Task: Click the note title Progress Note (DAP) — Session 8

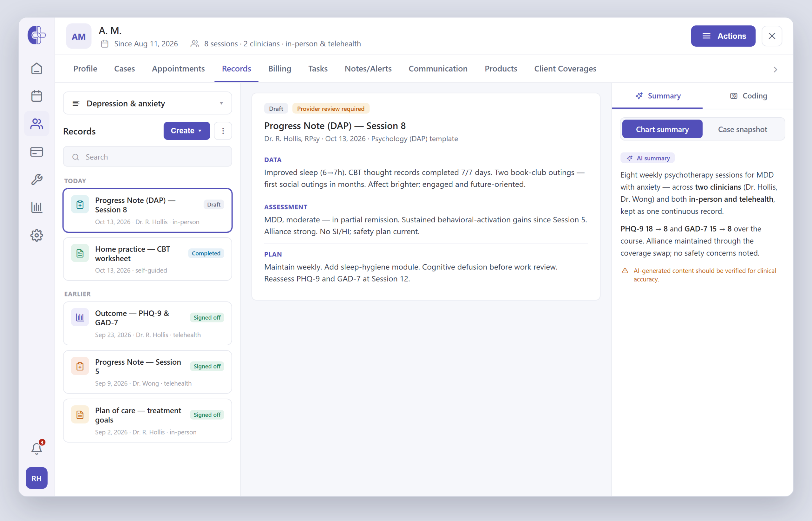Action: point(335,126)
